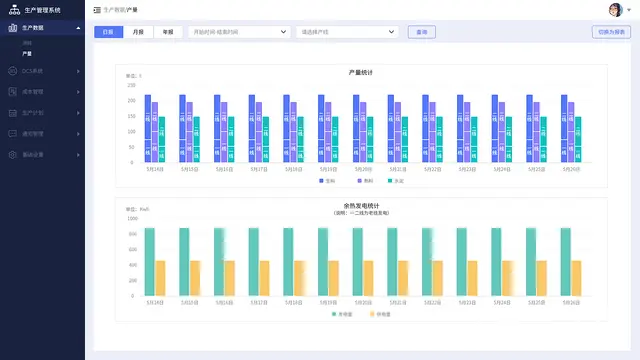Switch to the 月报 tab
The height and width of the screenshot is (360, 640).
[138, 32]
